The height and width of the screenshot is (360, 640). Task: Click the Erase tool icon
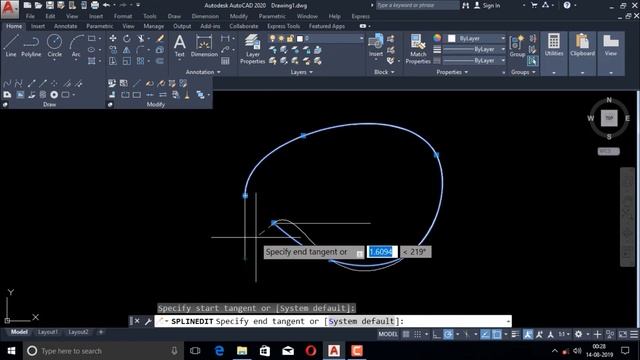pos(160,38)
